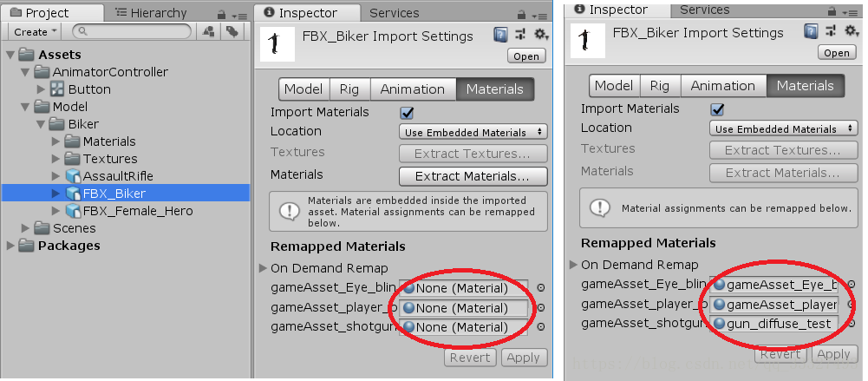This screenshot has width=868, height=381.
Task: Select Rig tab in left Inspector
Action: click(x=349, y=89)
